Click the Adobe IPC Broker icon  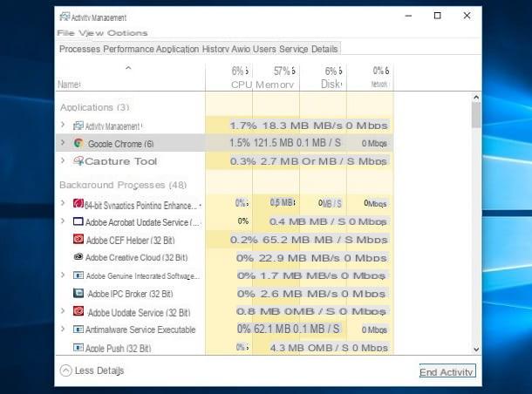click(x=78, y=293)
